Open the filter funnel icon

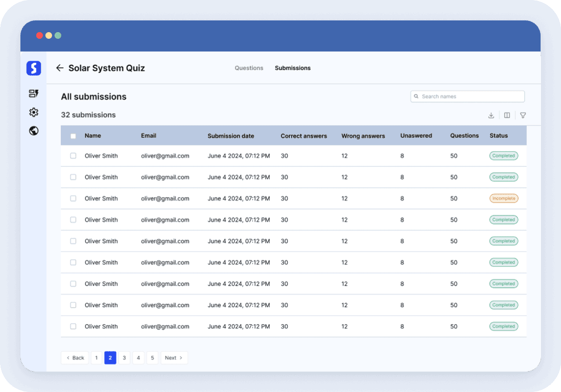click(523, 115)
